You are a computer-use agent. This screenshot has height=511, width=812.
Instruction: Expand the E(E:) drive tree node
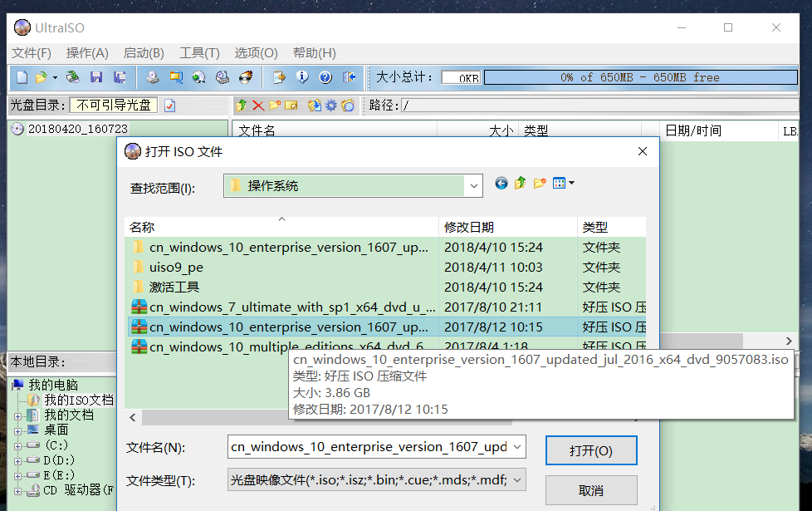(x=17, y=476)
